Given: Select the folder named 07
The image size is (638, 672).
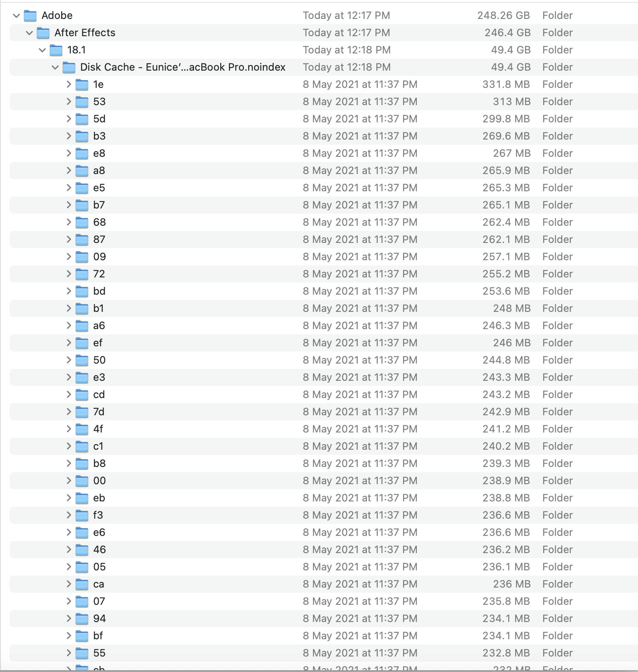Looking at the screenshot, I should point(99,601).
